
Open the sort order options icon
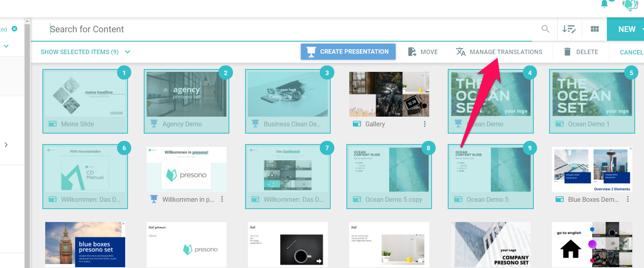click(569, 29)
